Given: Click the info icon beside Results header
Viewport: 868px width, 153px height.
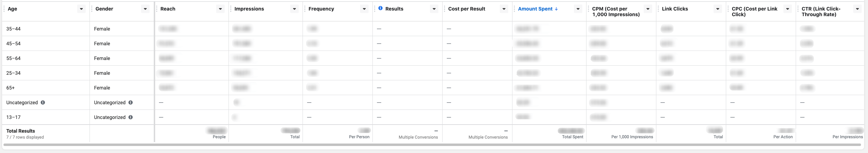Looking at the screenshot, I should pos(380,8).
